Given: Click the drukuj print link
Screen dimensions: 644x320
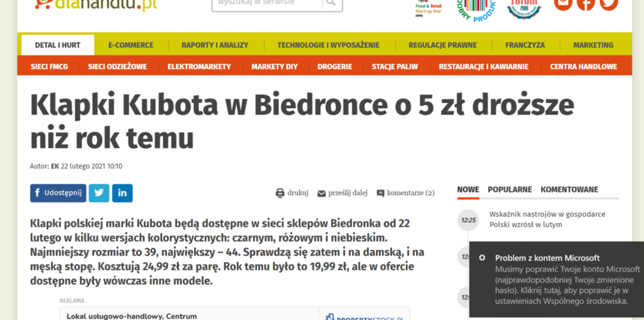Looking at the screenshot, I should (x=292, y=193).
